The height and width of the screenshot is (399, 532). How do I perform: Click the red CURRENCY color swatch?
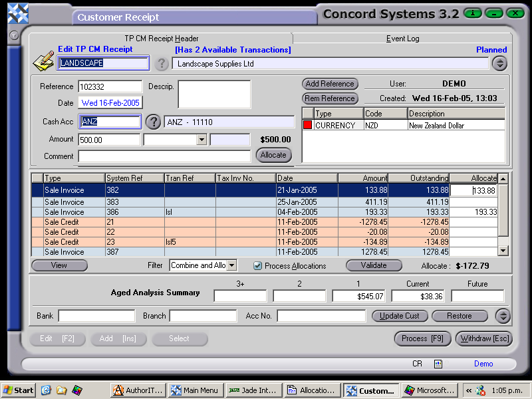click(307, 125)
